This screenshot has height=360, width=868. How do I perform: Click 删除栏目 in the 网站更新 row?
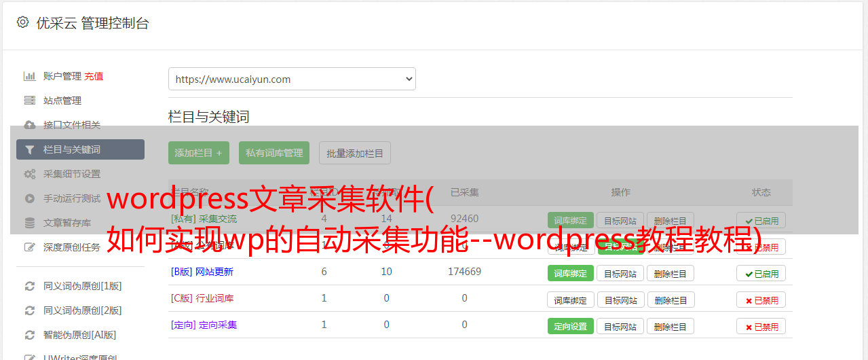[671, 273]
